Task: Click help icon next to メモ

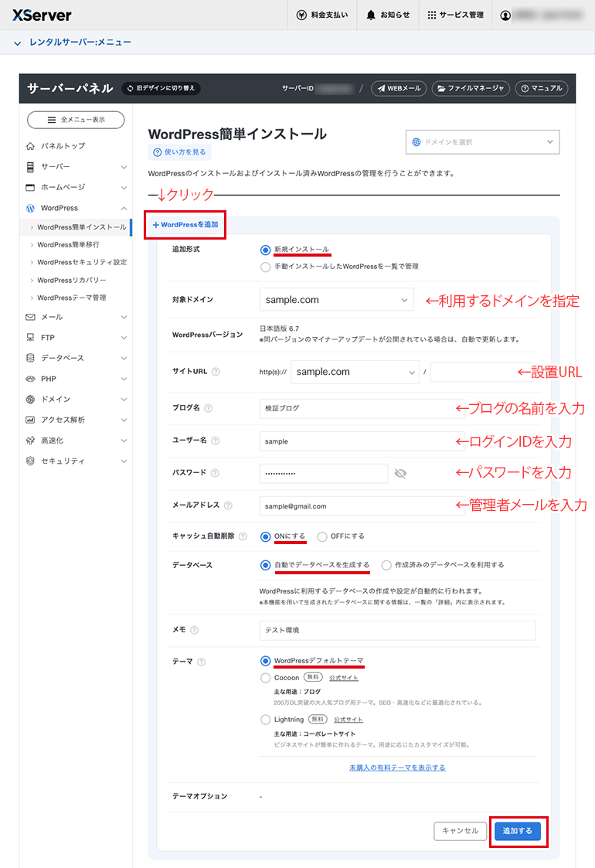Action: [194, 630]
